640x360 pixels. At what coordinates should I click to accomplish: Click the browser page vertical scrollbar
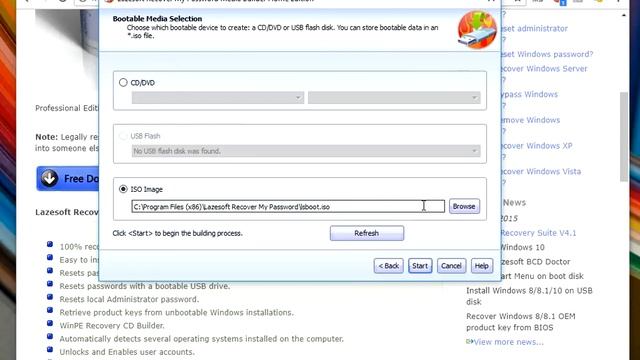624,137
